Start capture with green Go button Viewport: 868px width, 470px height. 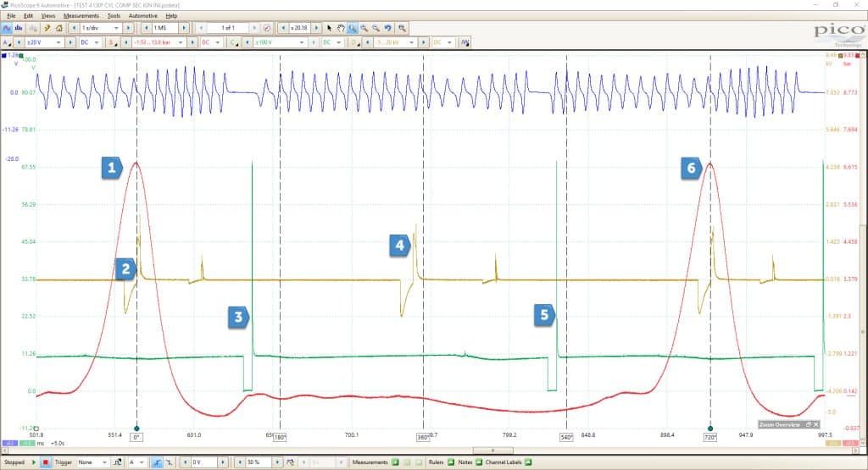[34, 462]
